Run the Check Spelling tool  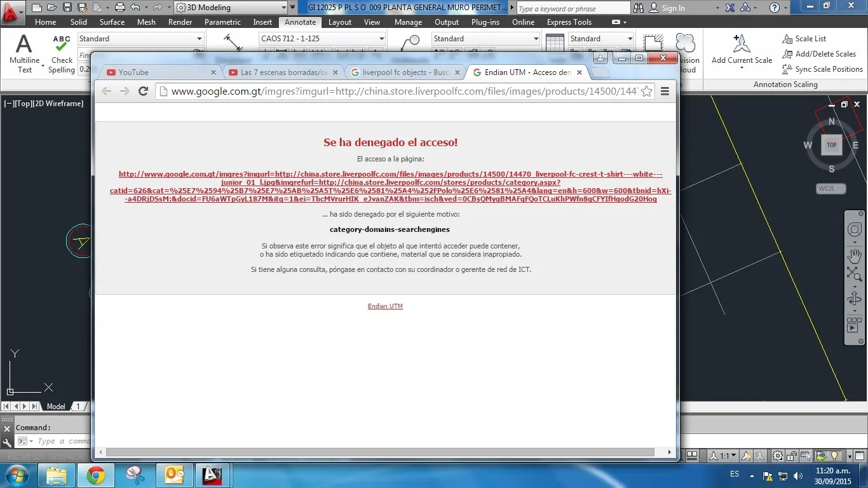tap(62, 53)
